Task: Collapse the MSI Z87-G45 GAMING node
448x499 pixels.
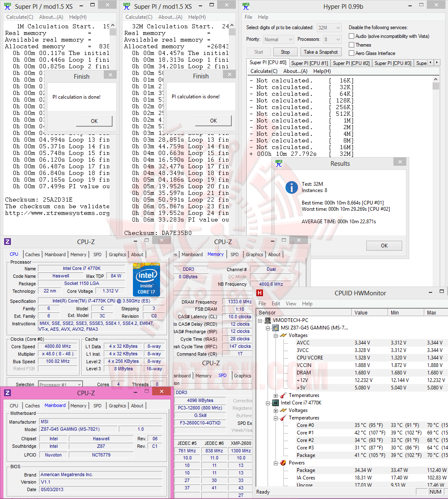Action: (x=268, y=328)
